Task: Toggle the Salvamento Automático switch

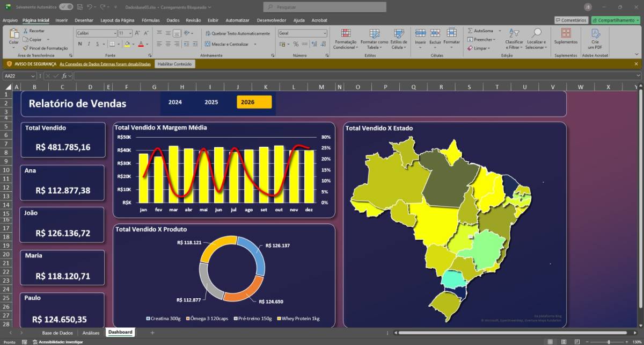Action: 67,7
